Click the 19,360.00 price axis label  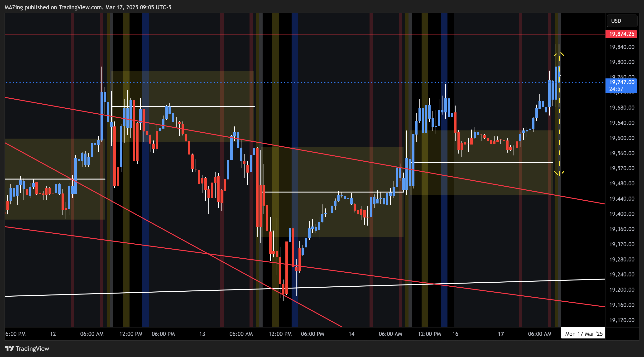[622, 229]
